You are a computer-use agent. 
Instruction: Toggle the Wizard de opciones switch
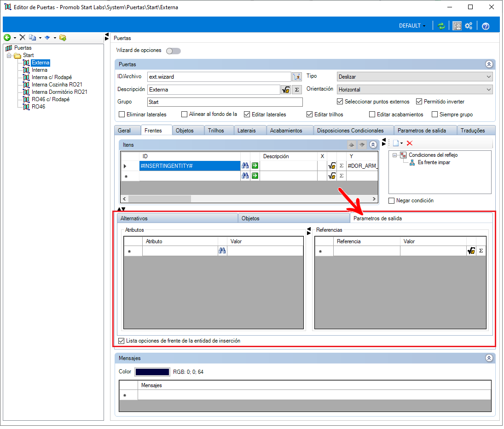pos(174,51)
